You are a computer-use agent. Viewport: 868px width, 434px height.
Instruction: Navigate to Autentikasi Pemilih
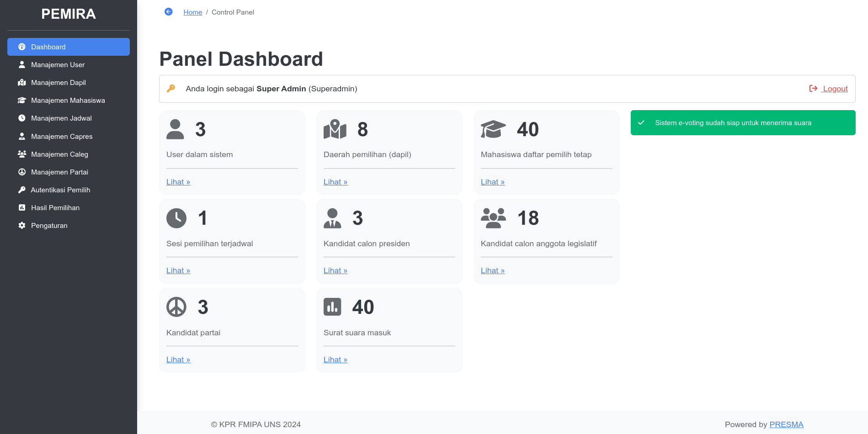click(60, 190)
